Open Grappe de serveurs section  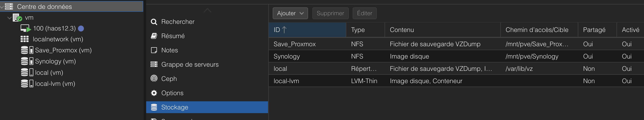click(190, 65)
